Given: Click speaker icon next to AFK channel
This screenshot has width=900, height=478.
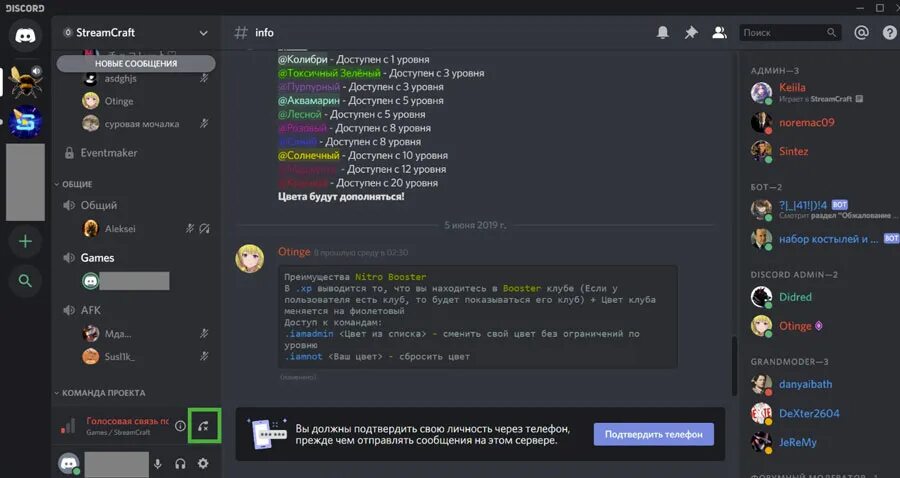Looking at the screenshot, I should coord(69,310).
